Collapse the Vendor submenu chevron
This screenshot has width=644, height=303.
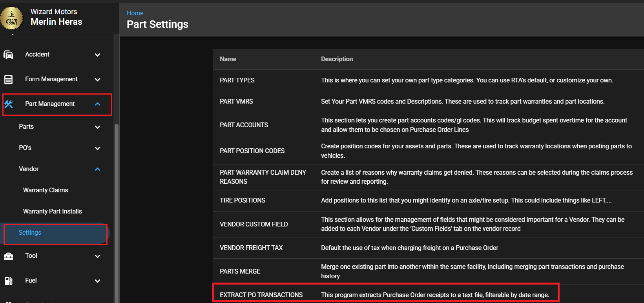(97, 169)
